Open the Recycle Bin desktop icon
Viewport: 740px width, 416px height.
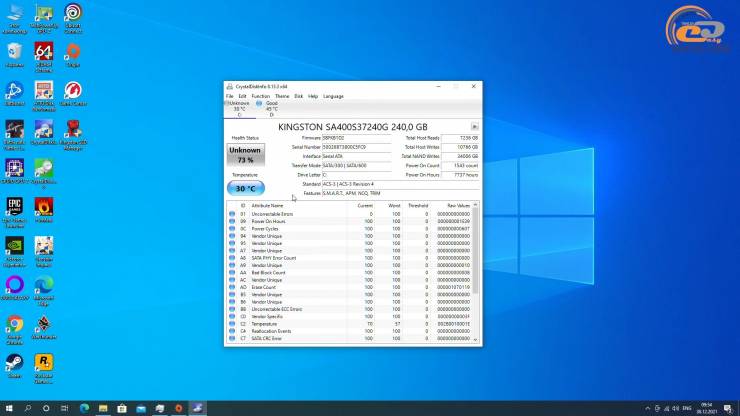point(15,55)
